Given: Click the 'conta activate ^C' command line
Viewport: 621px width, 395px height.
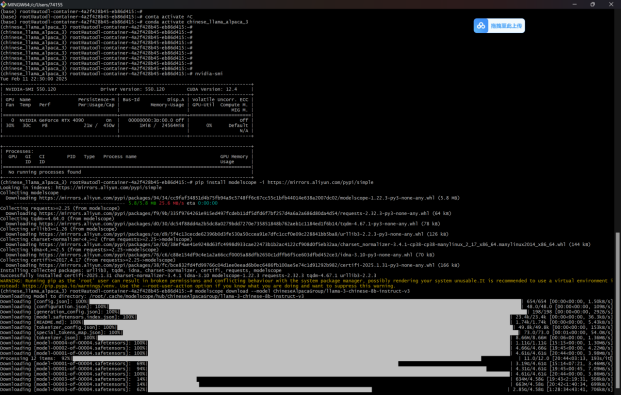Looking at the screenshot, I should click(169, 17).
